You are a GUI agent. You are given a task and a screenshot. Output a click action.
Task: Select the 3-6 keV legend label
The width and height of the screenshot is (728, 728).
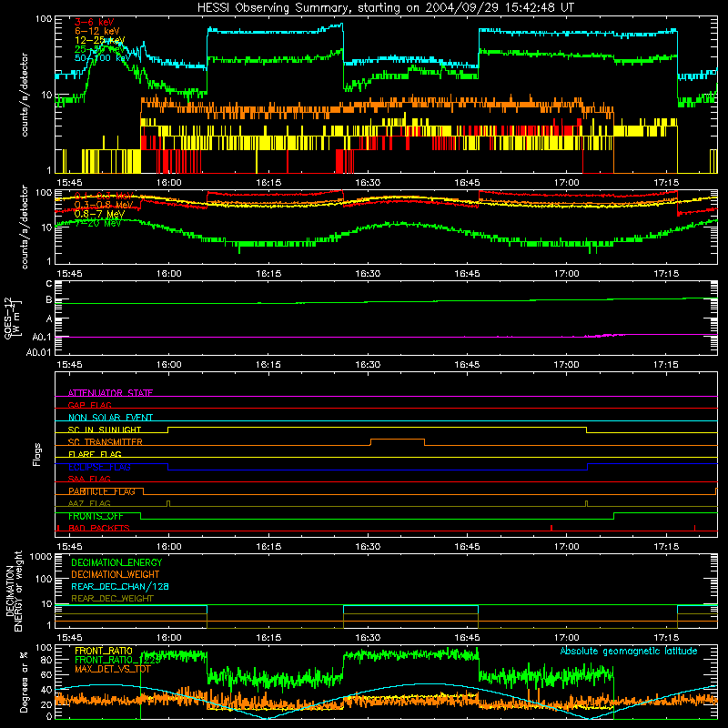click(95, 22)
